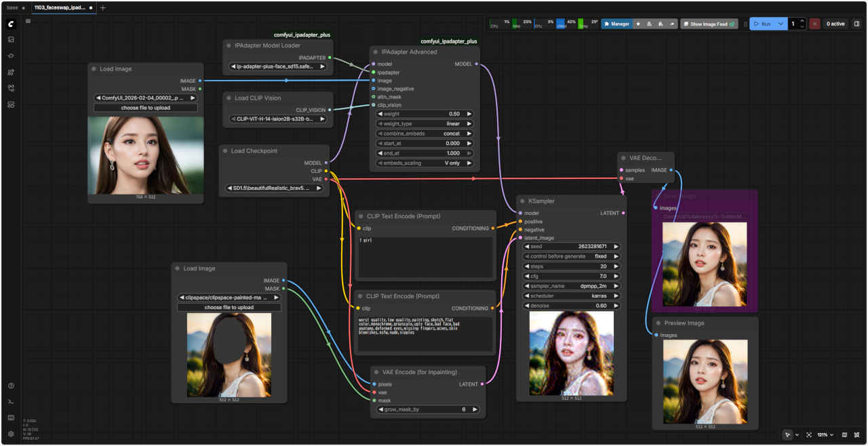The width and height of the screenshot is (868, 446).
Task: Toggle collapse dot on the KSampler node
Action: (x=521, y=201)
